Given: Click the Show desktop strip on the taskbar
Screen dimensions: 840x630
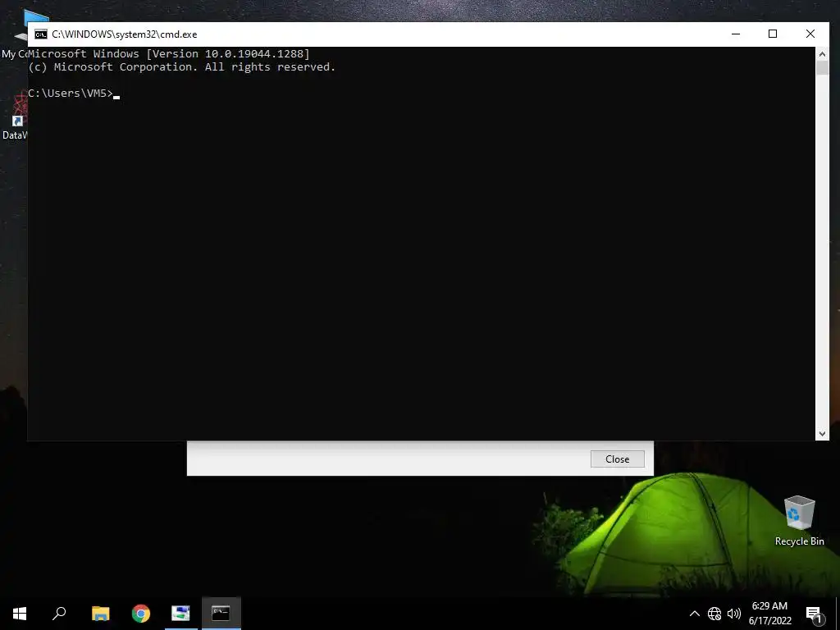Looking at the screenshot, I should [x=838, y=614].
